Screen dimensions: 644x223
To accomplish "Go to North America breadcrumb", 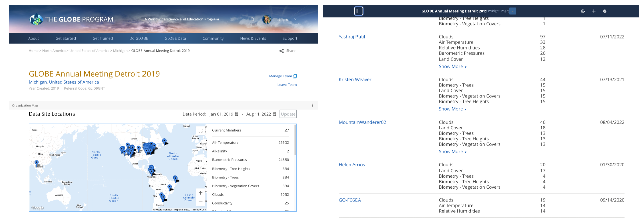I will (x=54, y=51).
